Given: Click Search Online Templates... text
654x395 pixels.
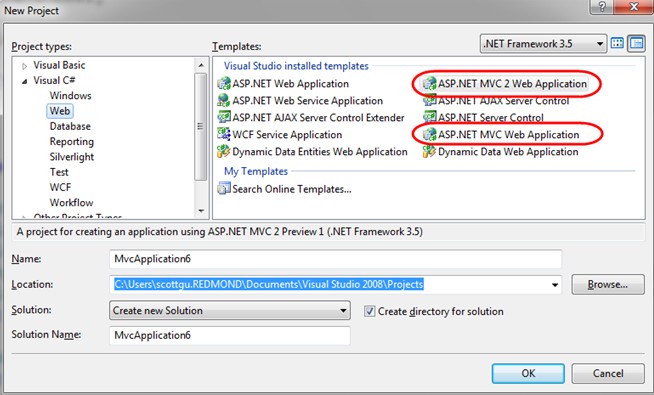Looking at the screenshot, I should (292, 189).
